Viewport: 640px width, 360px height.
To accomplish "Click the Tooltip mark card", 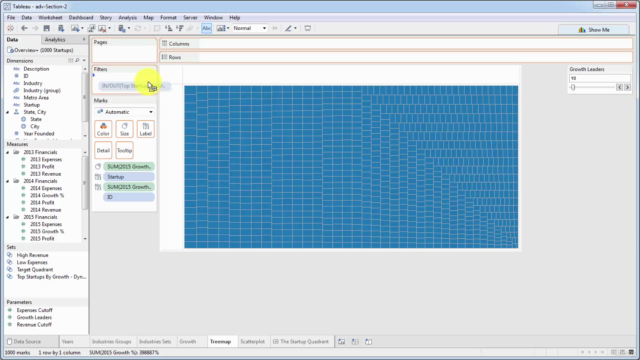I will (x=124, y=150).
